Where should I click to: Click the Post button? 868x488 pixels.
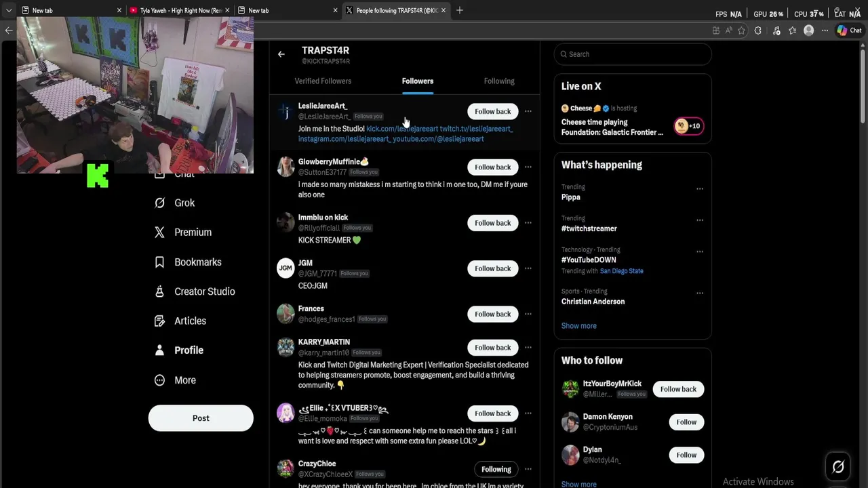(x=201, y=418)
